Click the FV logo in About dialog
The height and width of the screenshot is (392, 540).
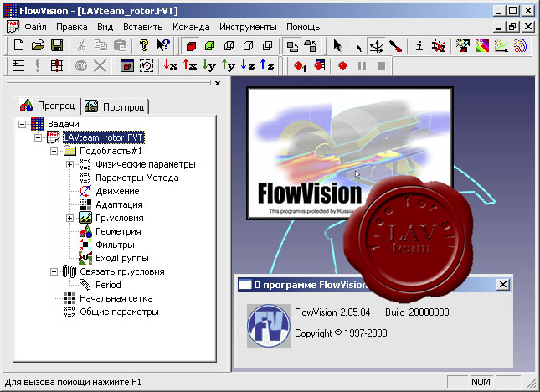pyautogui.click(x=269, y=326)
